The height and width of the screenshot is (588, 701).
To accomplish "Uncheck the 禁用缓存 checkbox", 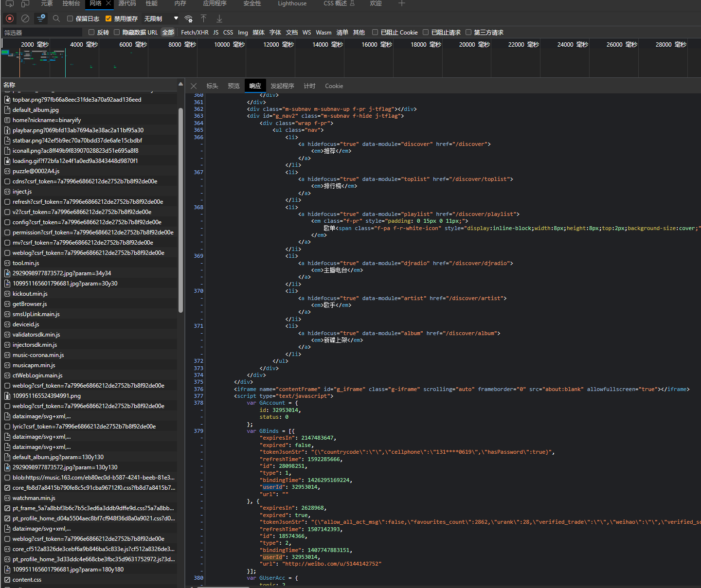I will 108,18.
